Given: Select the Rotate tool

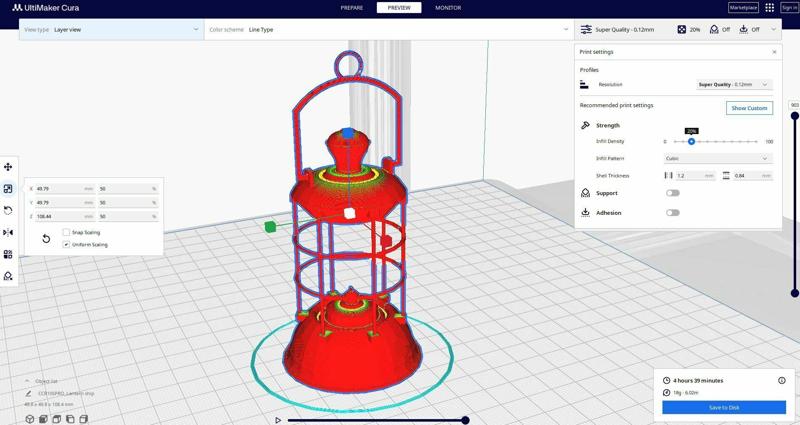Looking at the screenshot, I should click(8, 210).
